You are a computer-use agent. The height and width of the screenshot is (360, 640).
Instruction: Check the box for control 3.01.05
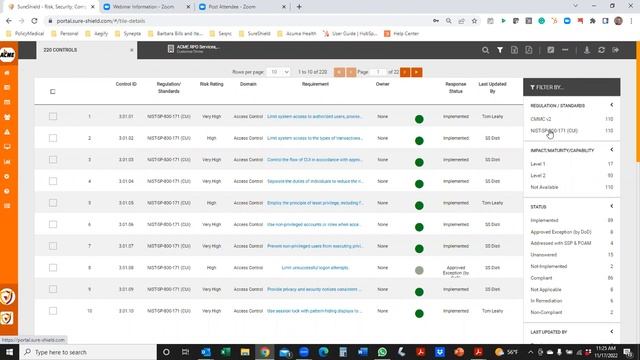53,203
